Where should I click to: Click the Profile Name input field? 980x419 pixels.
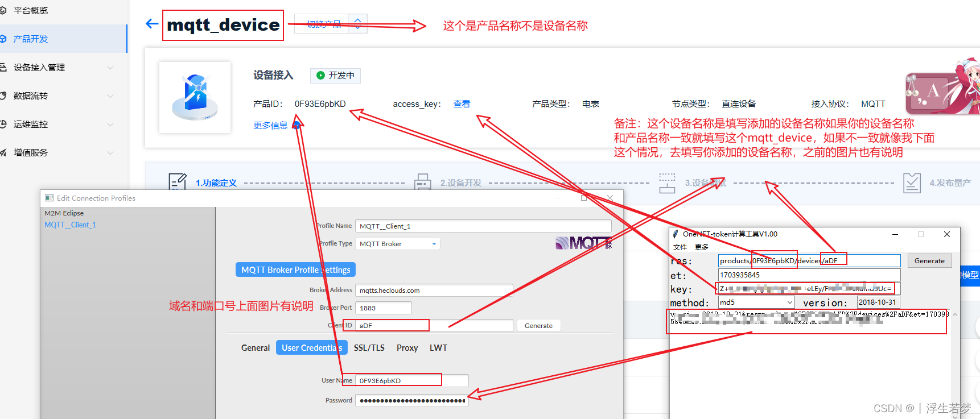(x=483, y=226)
